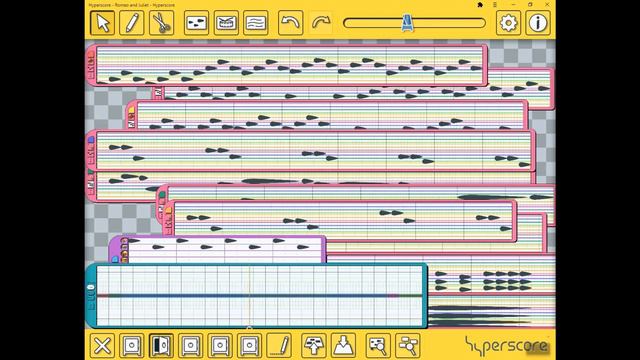Close the Hyperscore window
This screenshot has height=360, width=640.
pyautogui.click(x=547, y=4)
